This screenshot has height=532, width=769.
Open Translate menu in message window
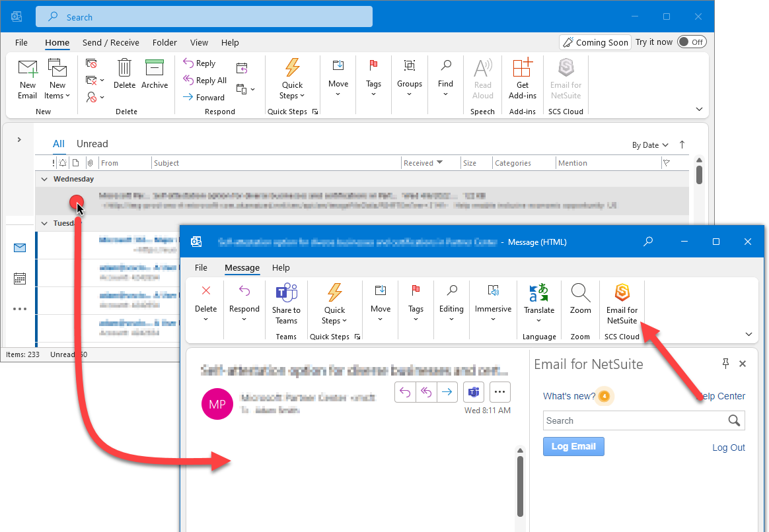click(x=539, y=304)
